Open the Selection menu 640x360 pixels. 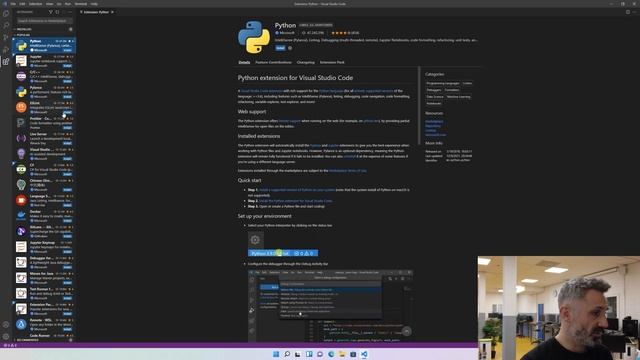[36, 4]
